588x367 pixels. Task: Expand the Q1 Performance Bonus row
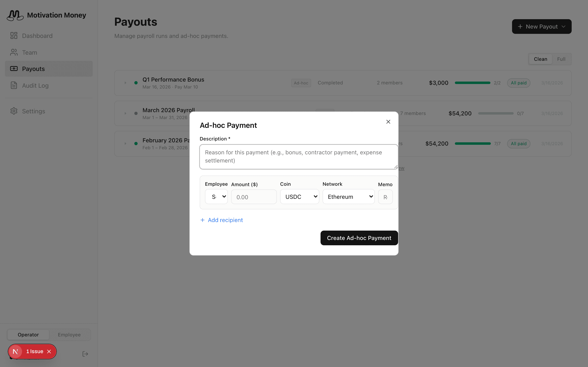click(125, 83)
